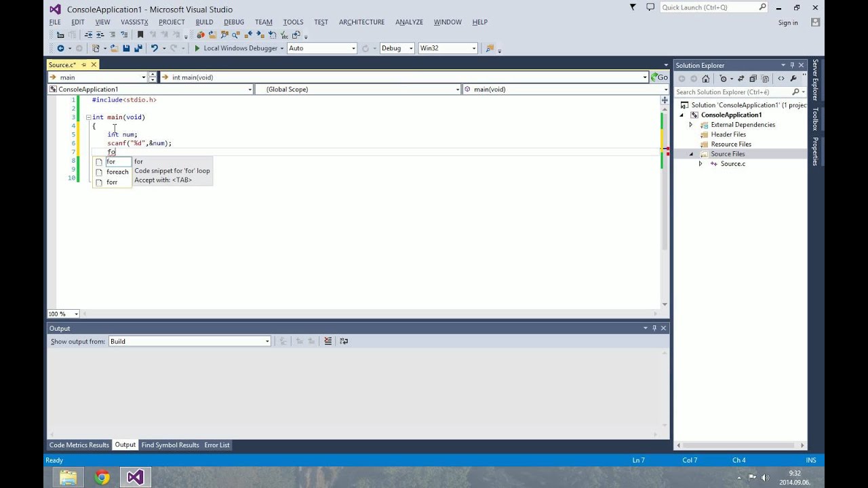Click the feedback speech bubble icon

650,7
